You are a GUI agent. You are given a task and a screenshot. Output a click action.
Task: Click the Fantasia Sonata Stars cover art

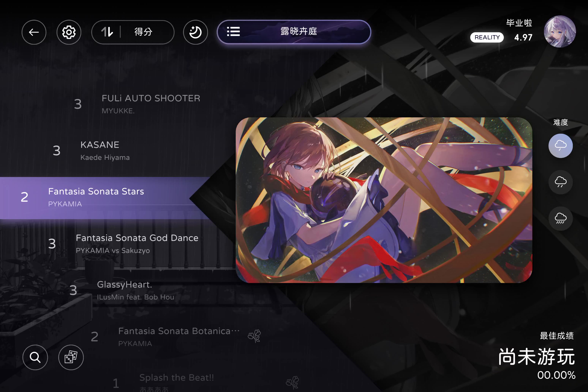pos(384,200)
